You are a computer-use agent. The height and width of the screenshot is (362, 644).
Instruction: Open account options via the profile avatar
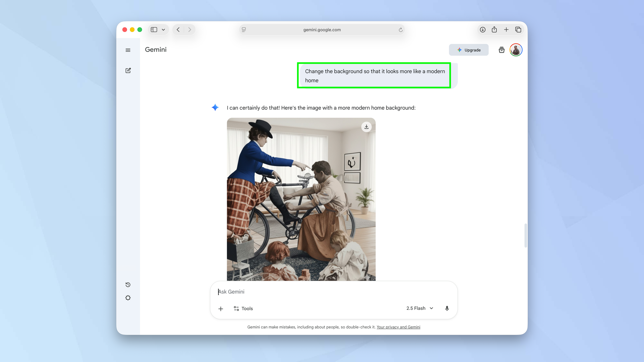coord(516,50)
